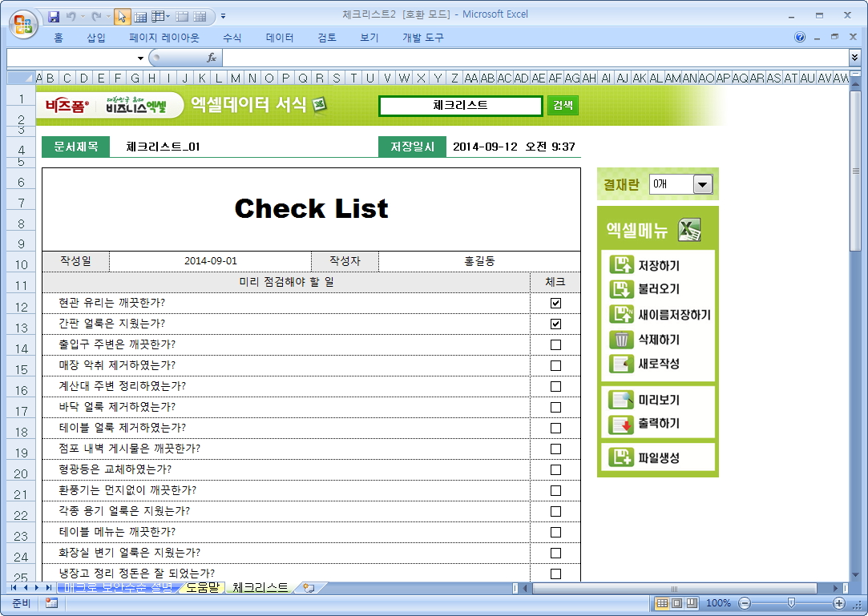Click the 파일생성 create file button
This screenshot has height=616, width=868.
[x=645, y=457]
